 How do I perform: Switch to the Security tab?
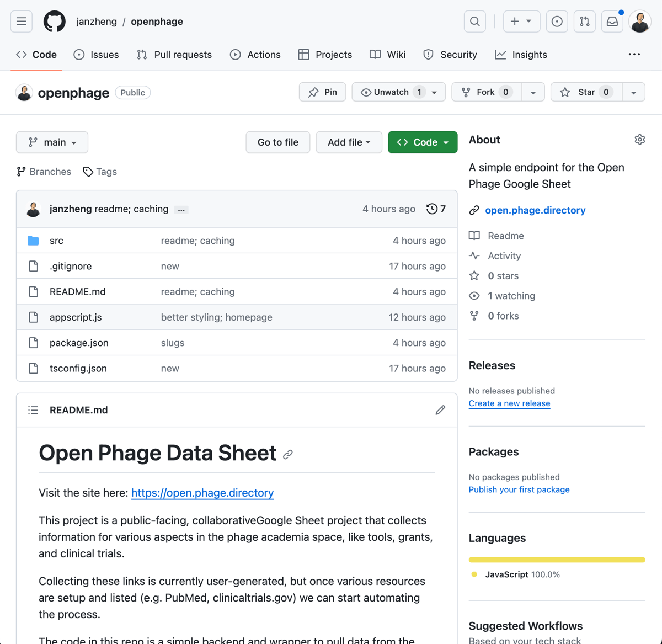tap(450, 55)
